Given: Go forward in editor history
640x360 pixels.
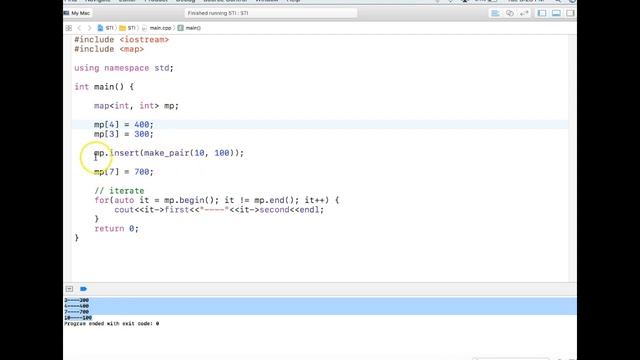Looking at the screenshot, I should (x=89, y=28).
